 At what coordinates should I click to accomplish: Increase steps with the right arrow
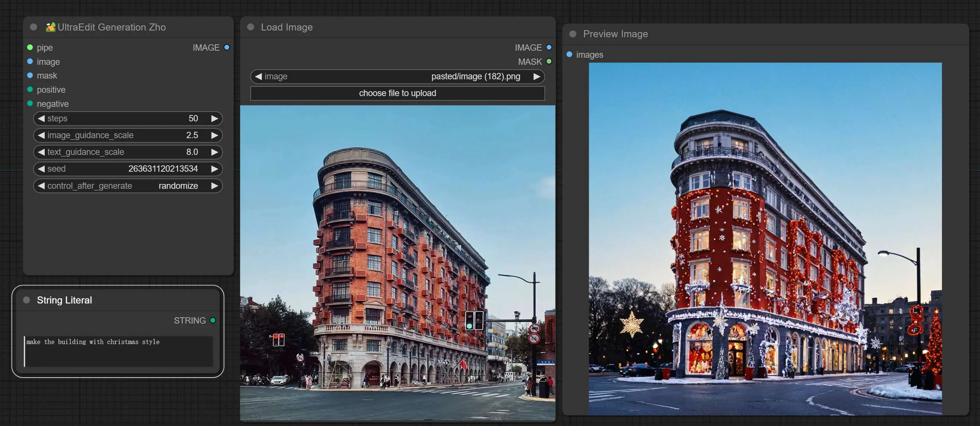[214, 118]
